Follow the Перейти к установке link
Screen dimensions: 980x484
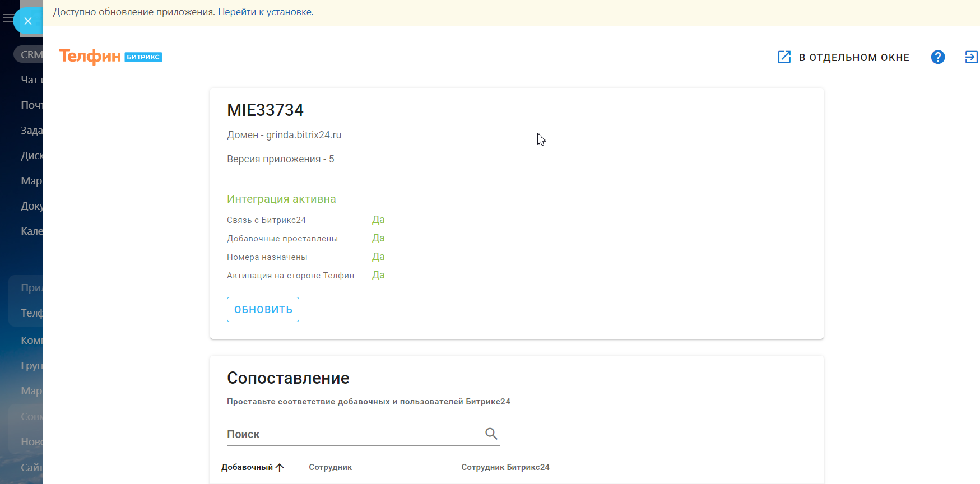tap(266, 12)
